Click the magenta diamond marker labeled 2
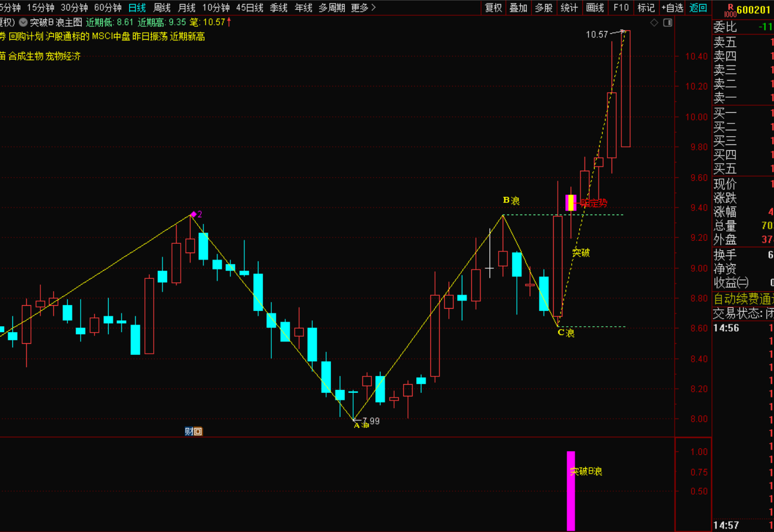The image size is (774, 532). click(193, 215)
